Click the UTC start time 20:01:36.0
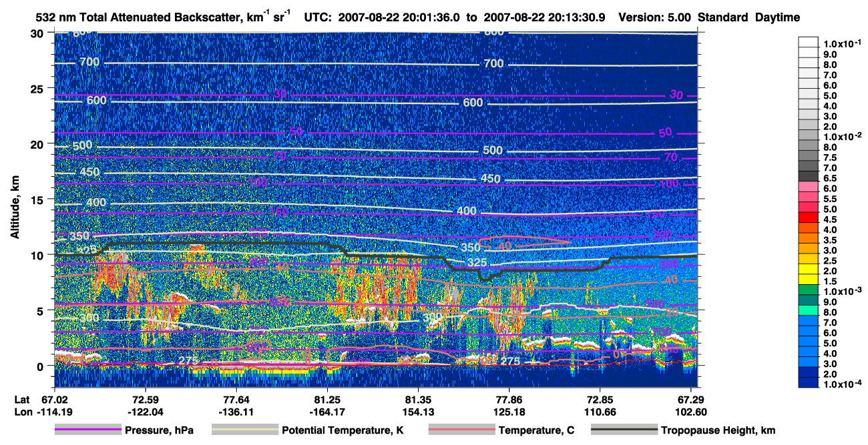This screenshot has height=445, width=868. (x=431, y=18)
